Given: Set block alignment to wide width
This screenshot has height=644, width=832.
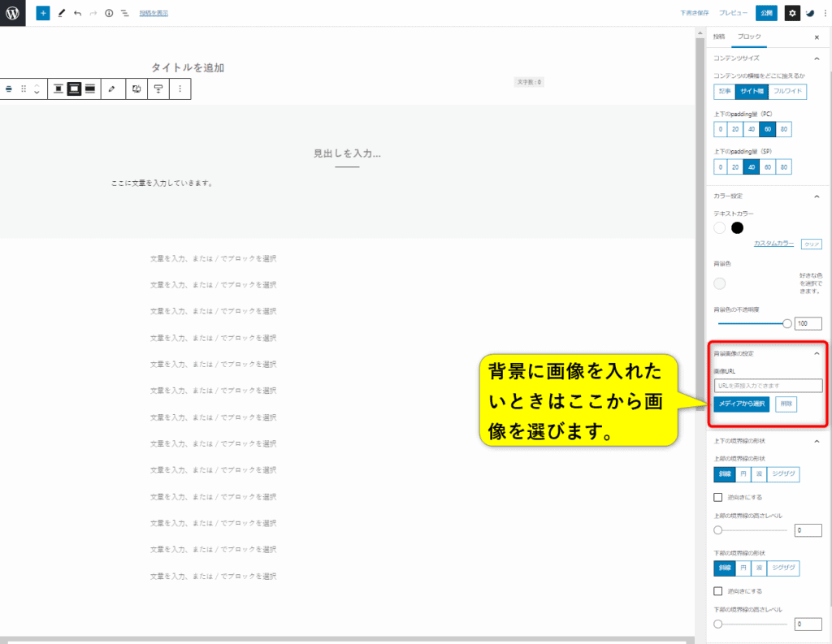Looking at the screenshot, I should 74,89.
